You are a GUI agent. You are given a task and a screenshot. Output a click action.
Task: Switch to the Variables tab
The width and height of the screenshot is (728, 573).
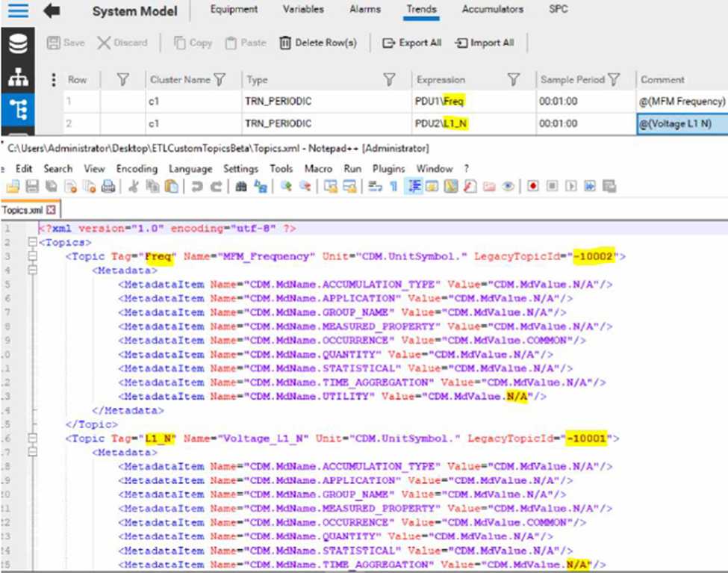coord(303,9)
